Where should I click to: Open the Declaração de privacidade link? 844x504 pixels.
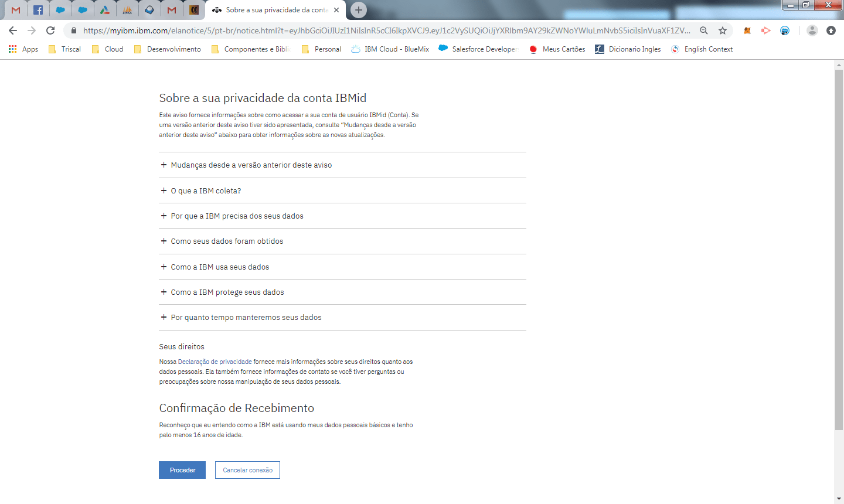pos(215,362)
